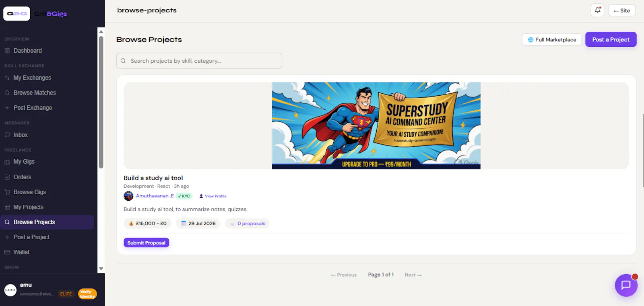Viewport: 644px width, 306px height.
Task: Click Amuthavanan's profile avatar
Action: click(x=128, y=196)
